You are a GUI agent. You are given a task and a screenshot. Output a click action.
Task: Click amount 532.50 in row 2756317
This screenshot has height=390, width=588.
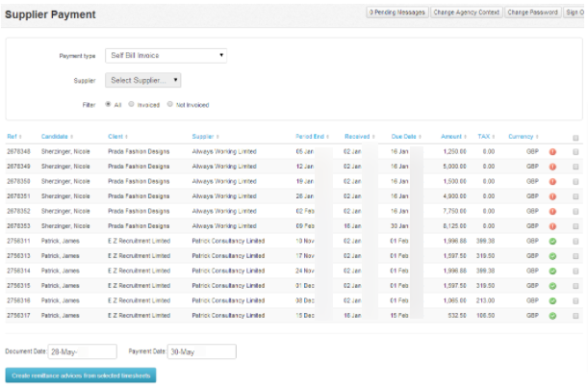click(x=457, y=315)
